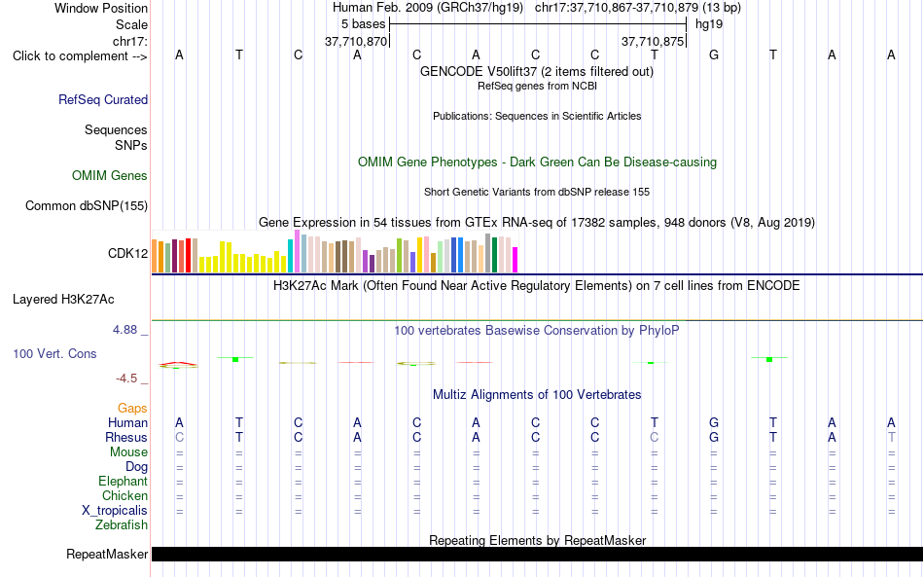This screenshot has height=577, width=924.
Task: Click 'Publications: Sequences in Scientific Articles' title
Action: pos(537,116)
